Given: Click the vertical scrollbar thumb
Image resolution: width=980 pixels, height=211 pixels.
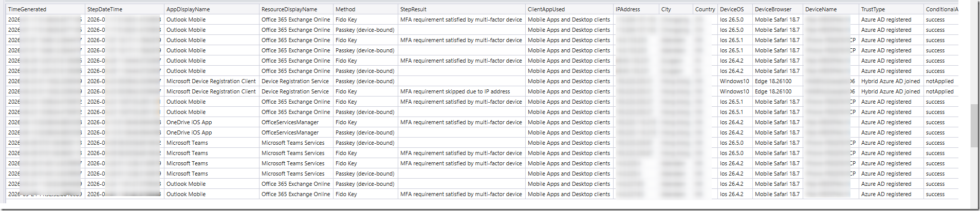Looking at the screenshot, I should coord(974,126).
